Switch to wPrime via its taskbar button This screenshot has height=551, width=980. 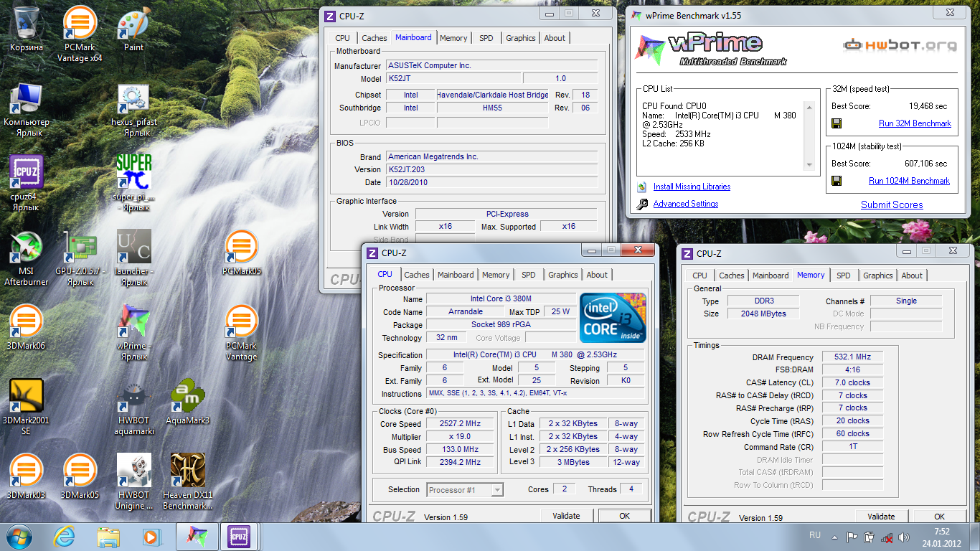pos(197,537)
